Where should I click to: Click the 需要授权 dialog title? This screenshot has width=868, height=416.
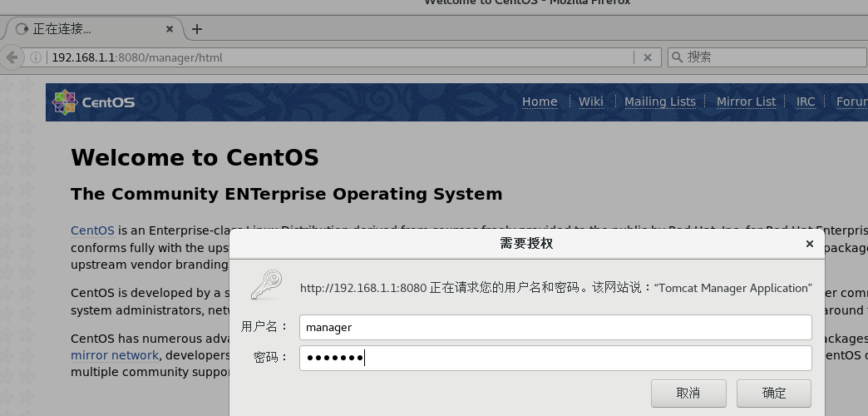click(x=526, y=244)
